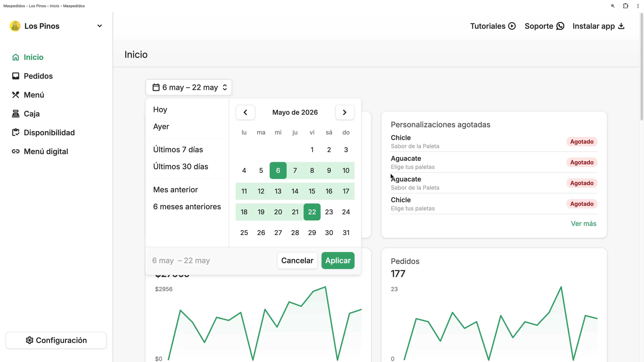The image size is (644, 362).
Task: Choose the Mes anterior preset
Action: coord(175,190)
